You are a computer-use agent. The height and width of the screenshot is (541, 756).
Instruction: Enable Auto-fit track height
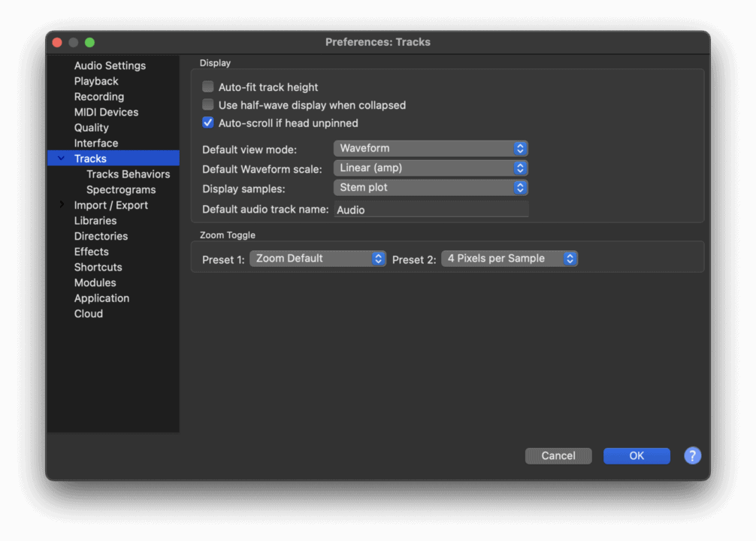[207, 86]
